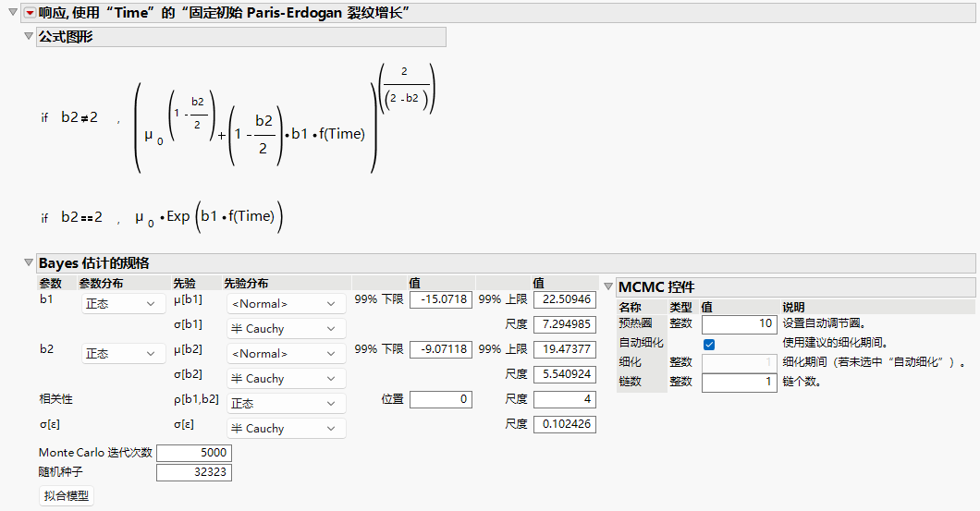
Task: Click the 设置自动调节圈 description
Action: (824, 323)
